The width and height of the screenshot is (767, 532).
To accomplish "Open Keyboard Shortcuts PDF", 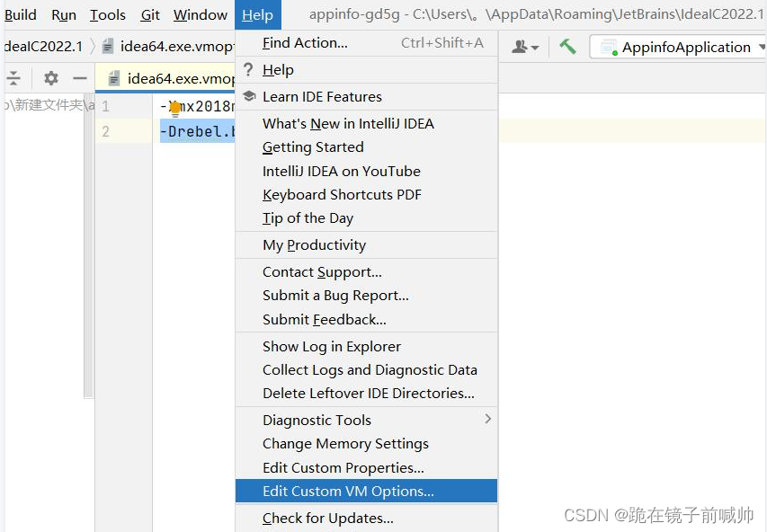I will tap(366, 195).
